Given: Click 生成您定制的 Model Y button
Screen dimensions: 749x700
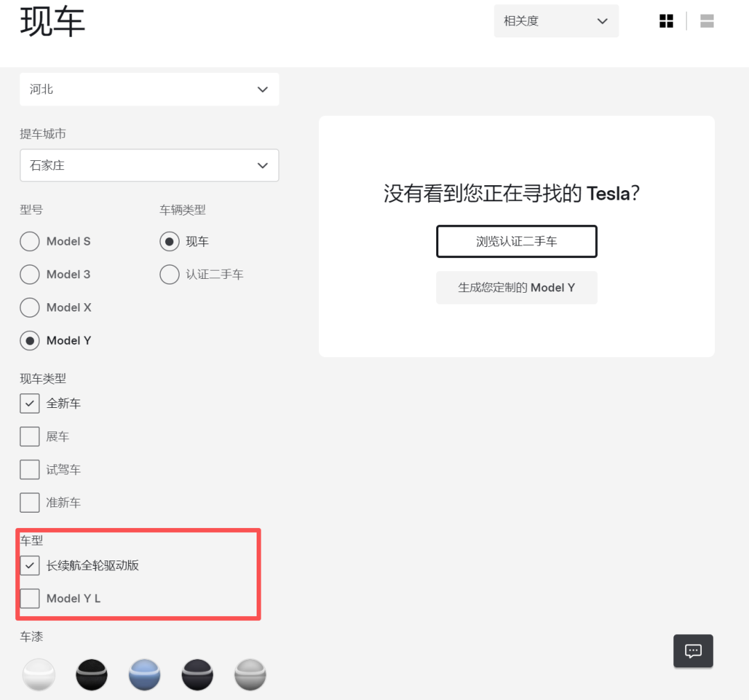Looking at the screenshot, I should pos(517,288).
